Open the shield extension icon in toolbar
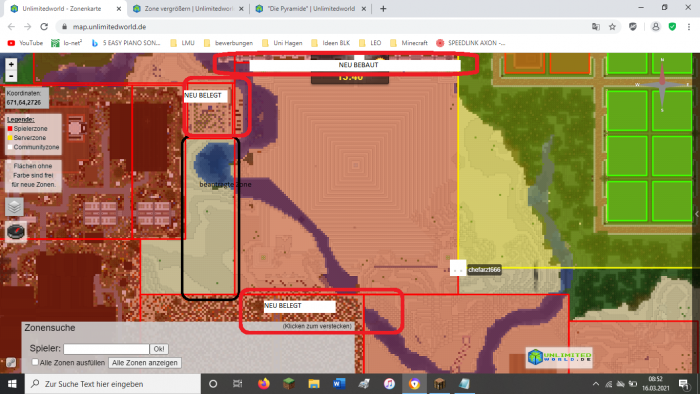The height and width of the screenshot is (394, 700). [633, 27]
